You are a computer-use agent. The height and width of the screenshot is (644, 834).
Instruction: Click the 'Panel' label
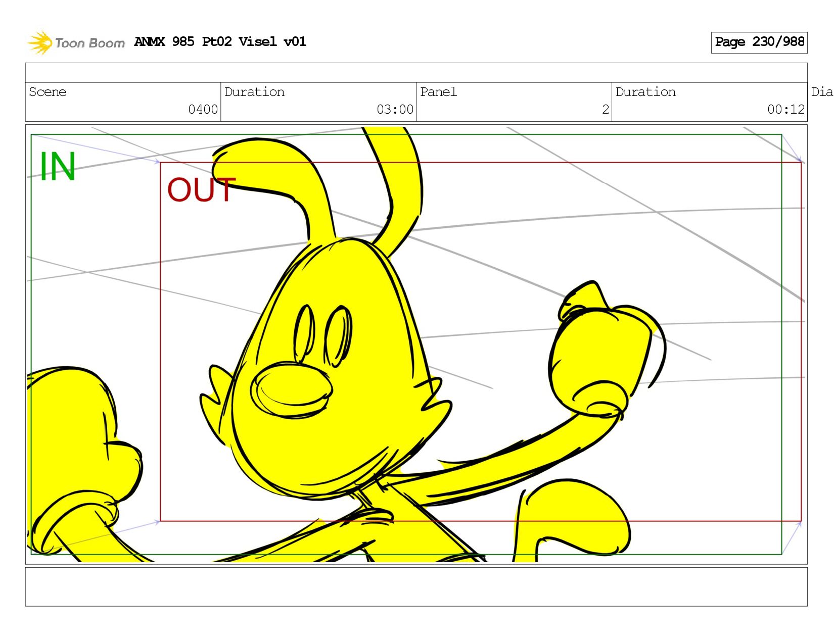click(438, 92)
